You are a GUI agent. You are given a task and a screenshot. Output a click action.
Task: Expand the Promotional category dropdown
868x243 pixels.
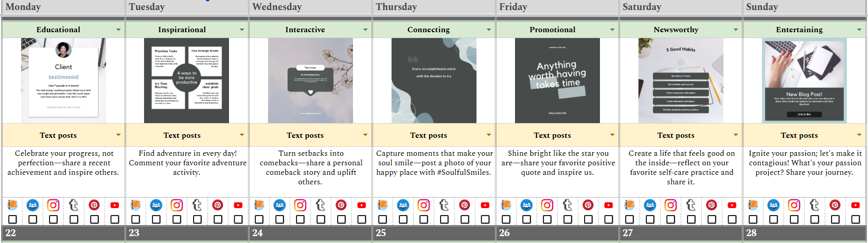(x=612, y=30)
